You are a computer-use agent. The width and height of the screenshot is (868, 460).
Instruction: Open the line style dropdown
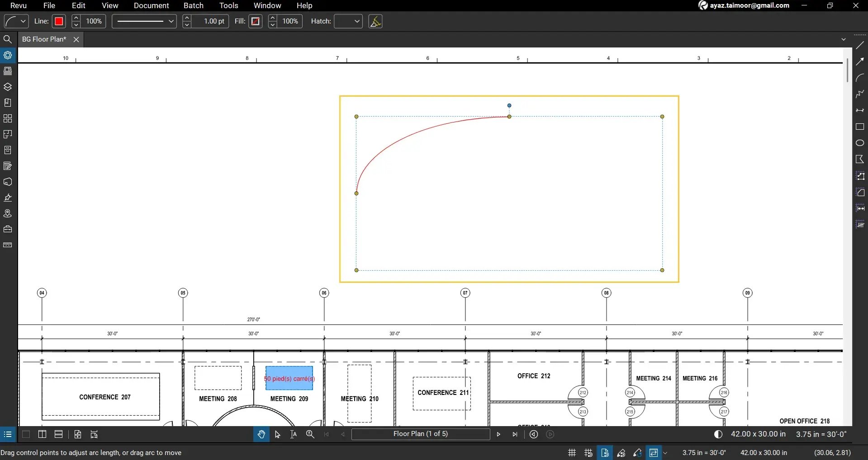coord(143,21)
